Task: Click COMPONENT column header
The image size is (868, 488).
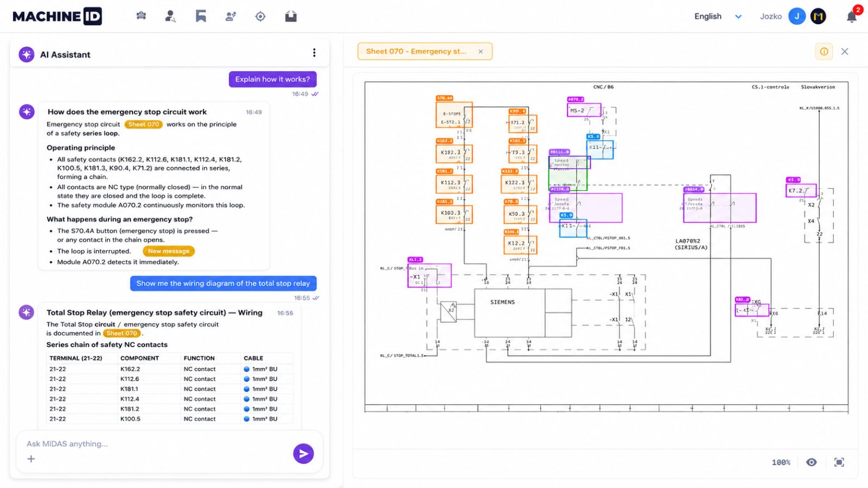Action: 139,358
